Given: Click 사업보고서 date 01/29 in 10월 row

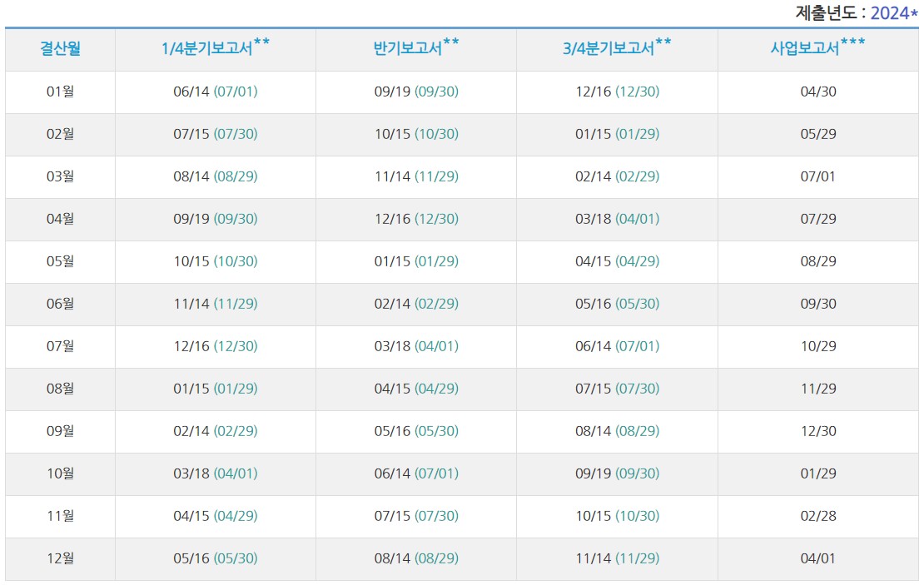Looking at the screenshot, I should [818, 473].
